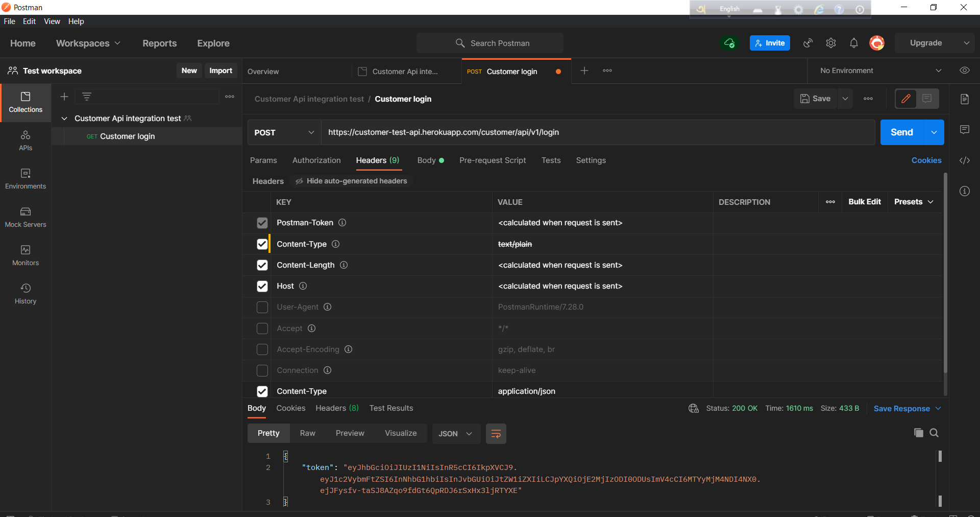Click the Send button
This screenshot has width=980, height=517.
[901, 132]
